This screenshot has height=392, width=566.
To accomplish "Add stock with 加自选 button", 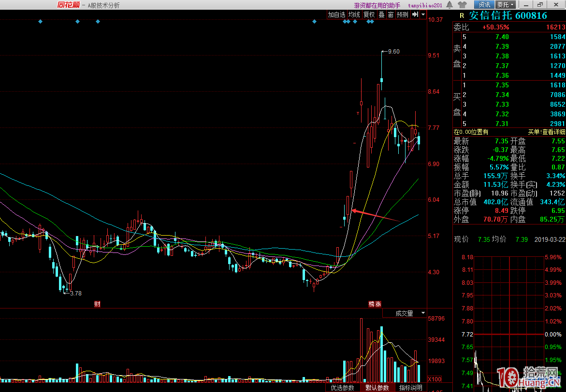I will 336,14.
